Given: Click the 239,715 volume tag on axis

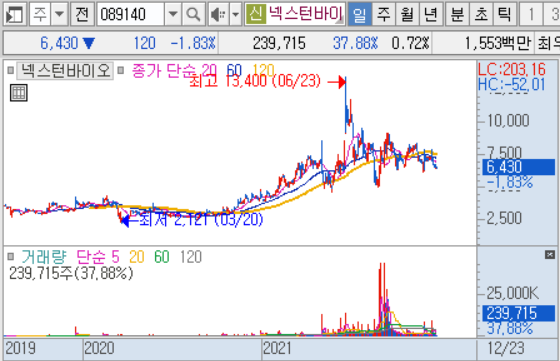Looking at the screenshot, I should click(x=519, y=314).
